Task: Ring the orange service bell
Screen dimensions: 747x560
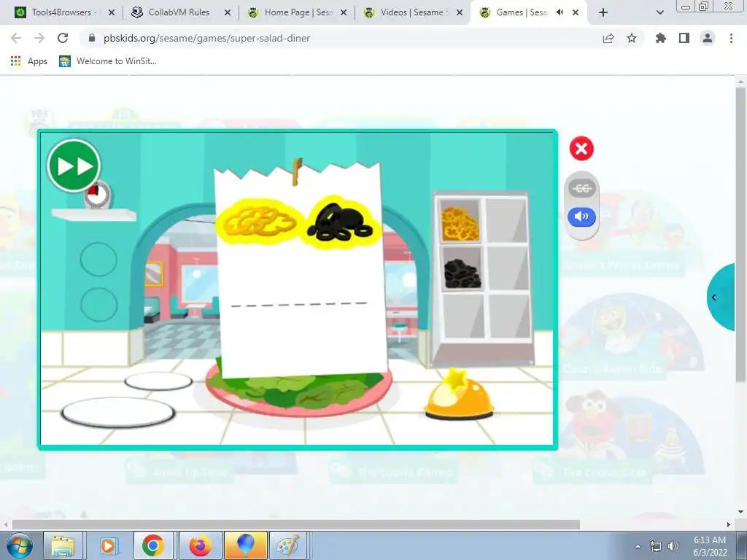Action: [458, 394]
